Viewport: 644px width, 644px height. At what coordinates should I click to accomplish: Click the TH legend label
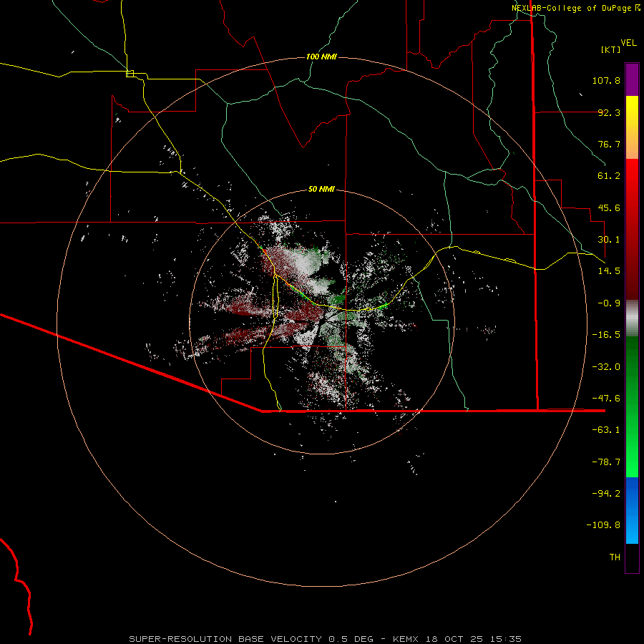(x=615, y=557)
